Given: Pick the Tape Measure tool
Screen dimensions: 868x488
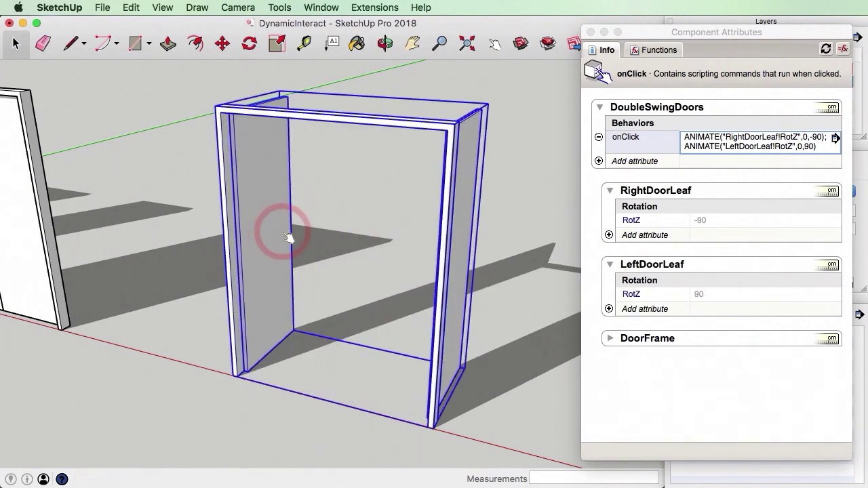Looking at the screenshot, I should click(304, 43).
